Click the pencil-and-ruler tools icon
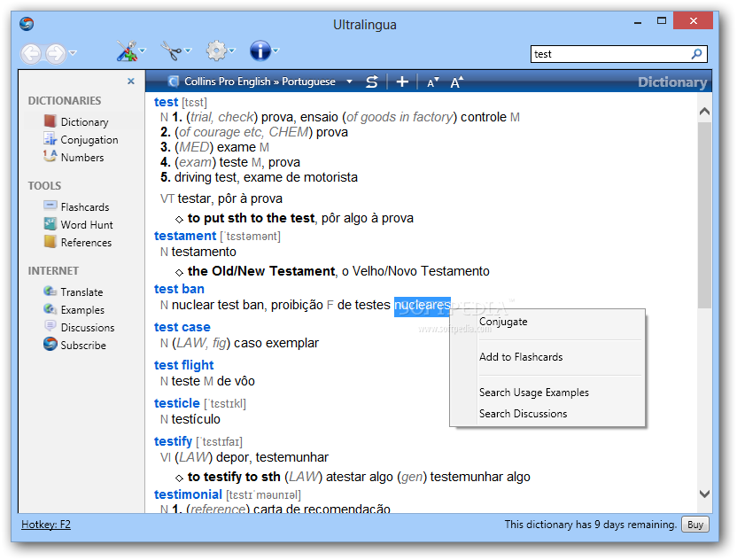The height and width of the screenshot is (560, 737). pyautogui.click(x=126, y=51)
